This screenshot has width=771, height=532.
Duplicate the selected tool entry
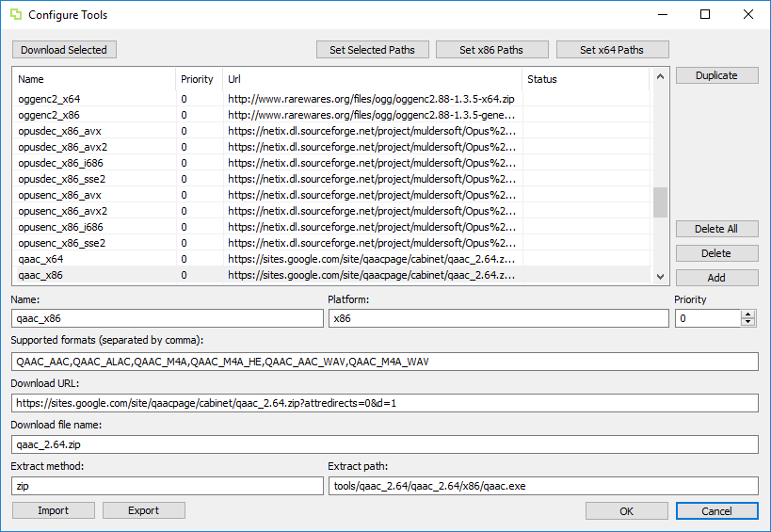pos(717,75)
